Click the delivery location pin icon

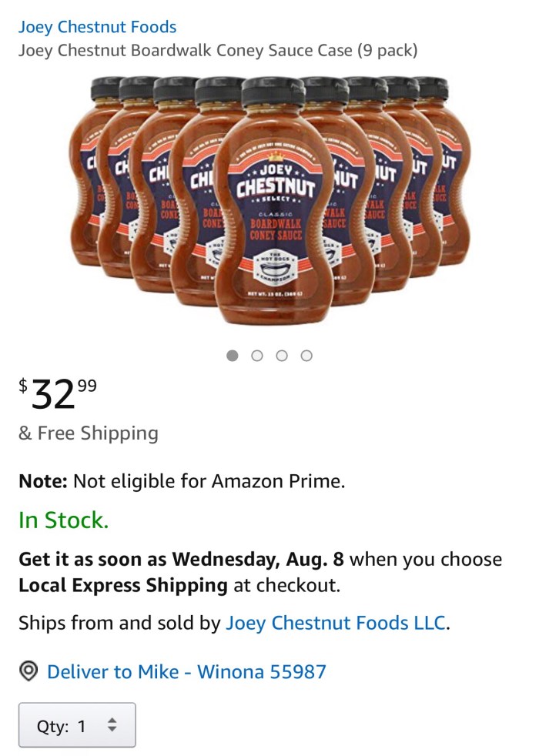(28, 672)
